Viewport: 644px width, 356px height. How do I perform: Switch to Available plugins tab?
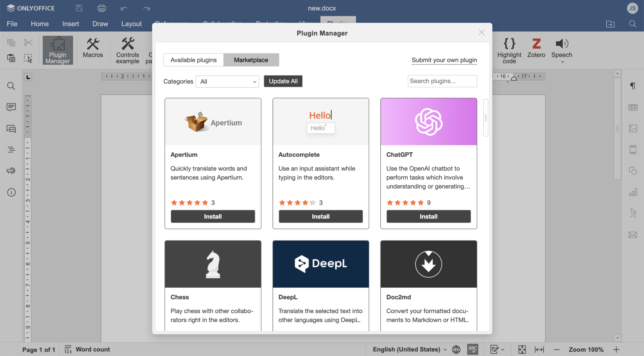point(194,60)
